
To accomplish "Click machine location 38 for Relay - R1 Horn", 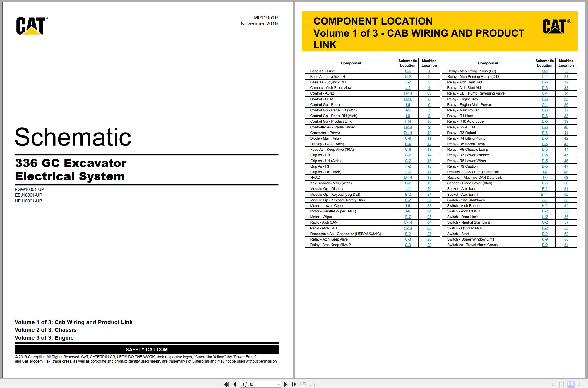I will (566, 116).
